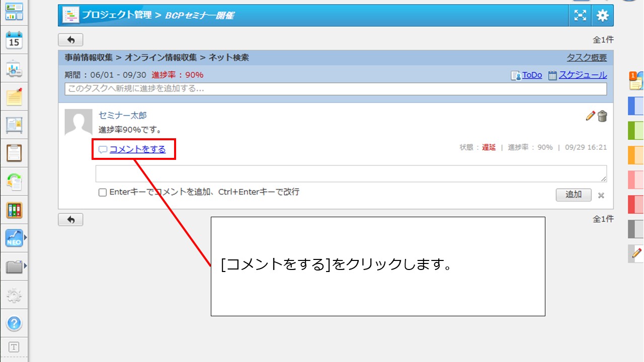Open the sticky note icon with badge 1
The image size is (644, 362).
pyautogui.click(x=636, y=80)
